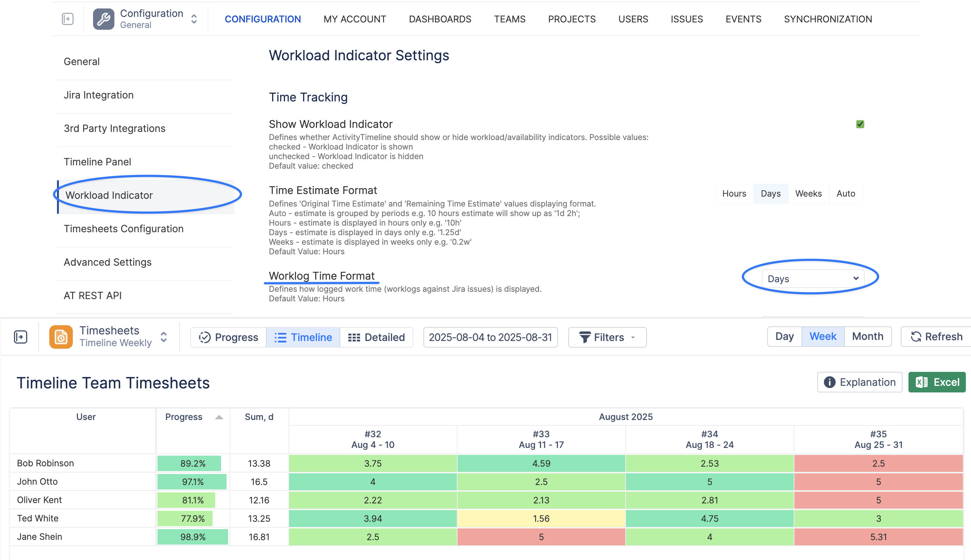Export timesheet via Excel button

936,382
